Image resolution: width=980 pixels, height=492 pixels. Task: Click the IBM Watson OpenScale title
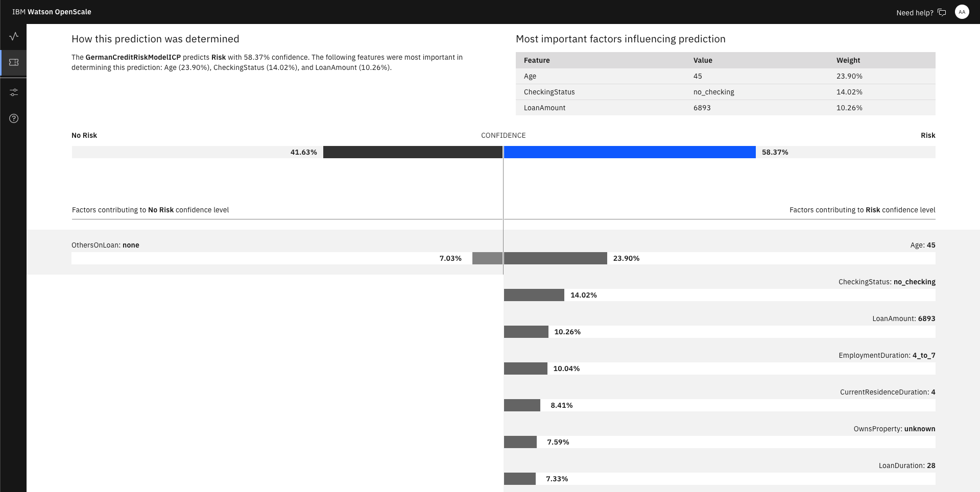coord(52,12)
